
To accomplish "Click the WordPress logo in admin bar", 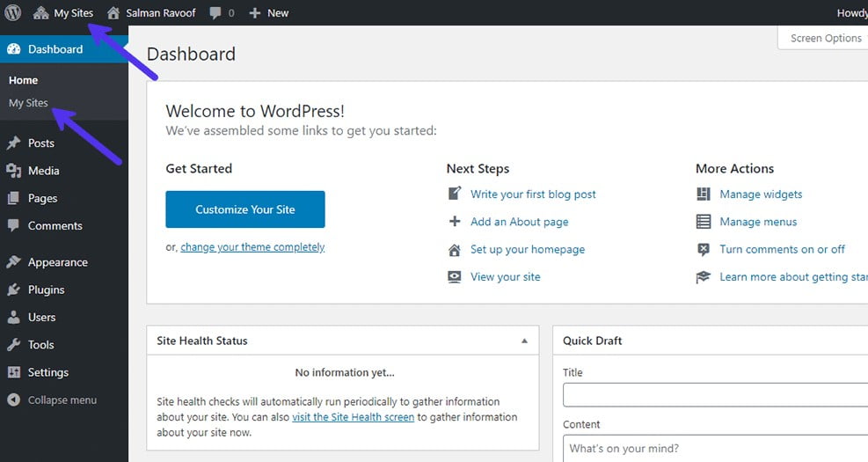I will (x=12, y=12).
